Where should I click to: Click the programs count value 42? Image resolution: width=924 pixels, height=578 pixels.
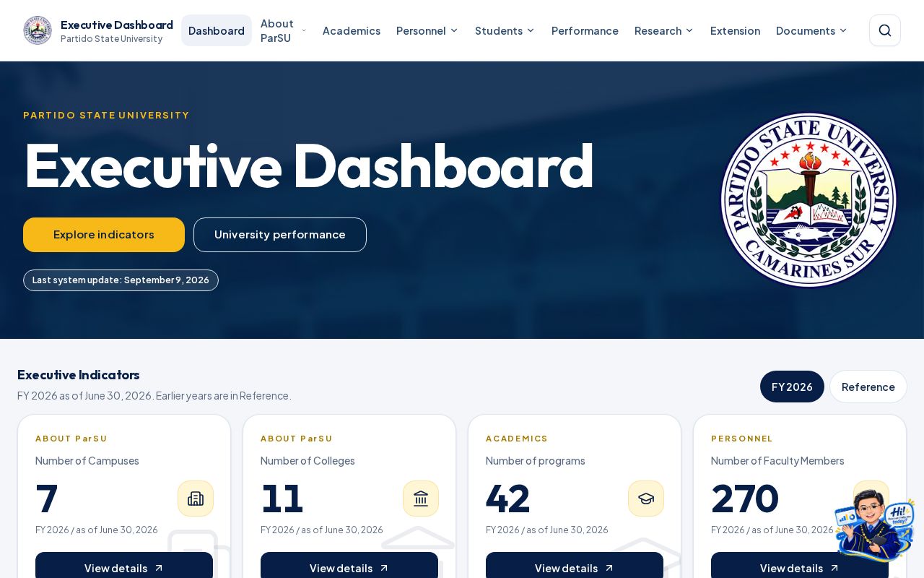click(508, 499)
